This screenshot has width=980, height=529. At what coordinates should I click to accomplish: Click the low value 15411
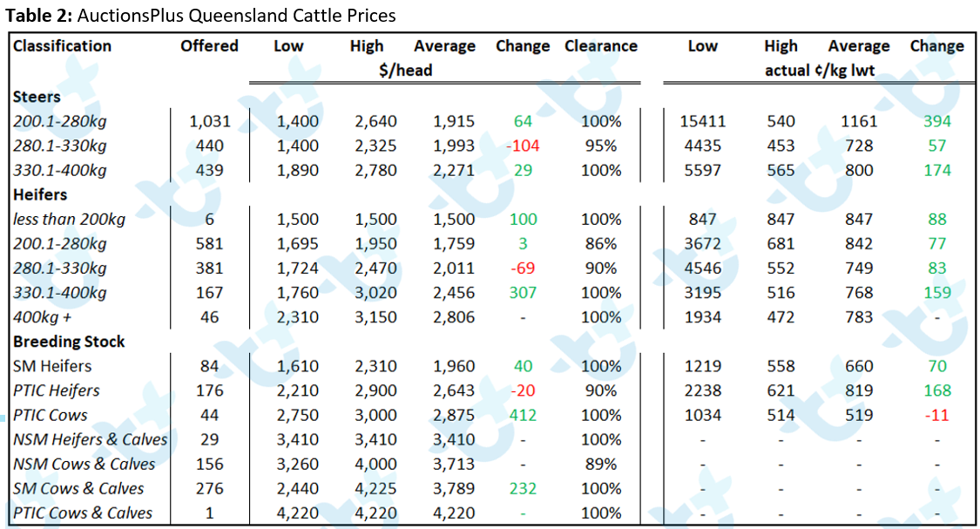702,121
